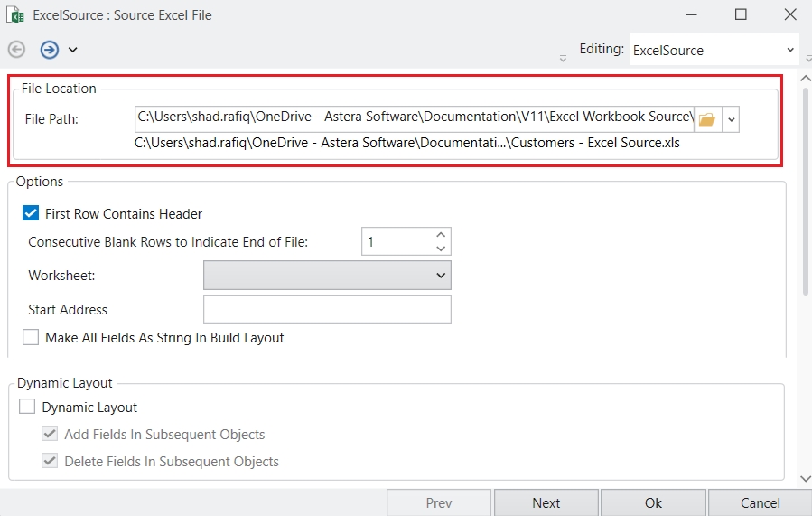
Task: Click the blank rows number field
Action: click(x=397, y=241)
